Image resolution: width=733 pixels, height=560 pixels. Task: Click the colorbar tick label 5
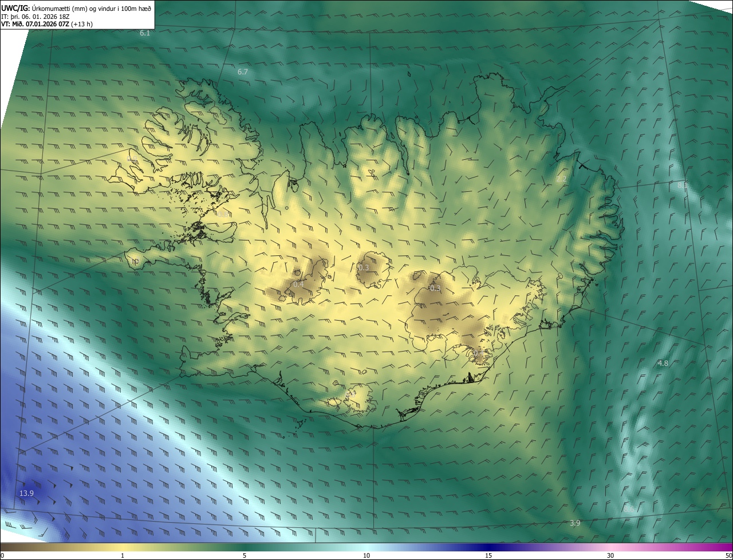pos(245,556)
